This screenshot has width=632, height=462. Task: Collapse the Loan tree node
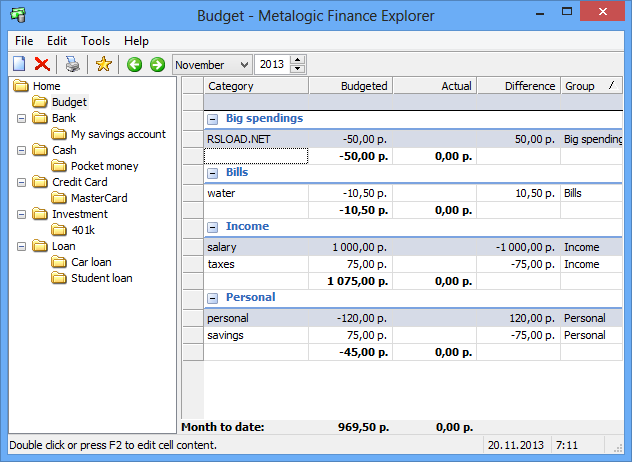click(x=21, y=246)
